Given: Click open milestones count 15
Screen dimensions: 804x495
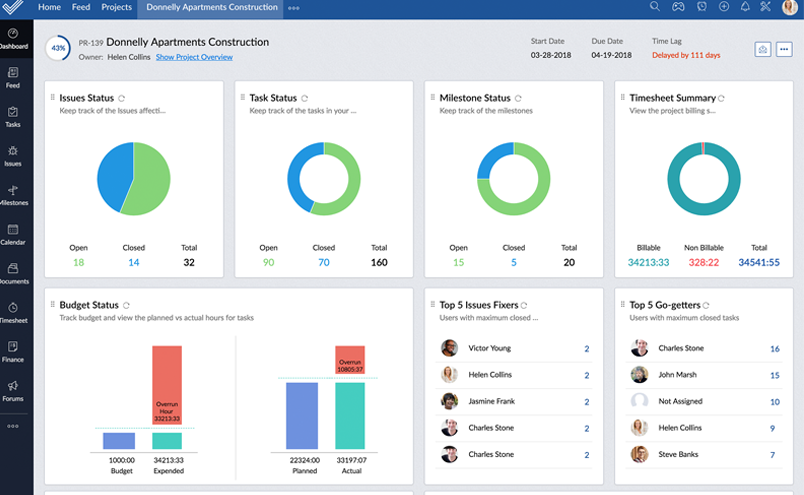Looking at the screenshot, I should coord(458,263).
